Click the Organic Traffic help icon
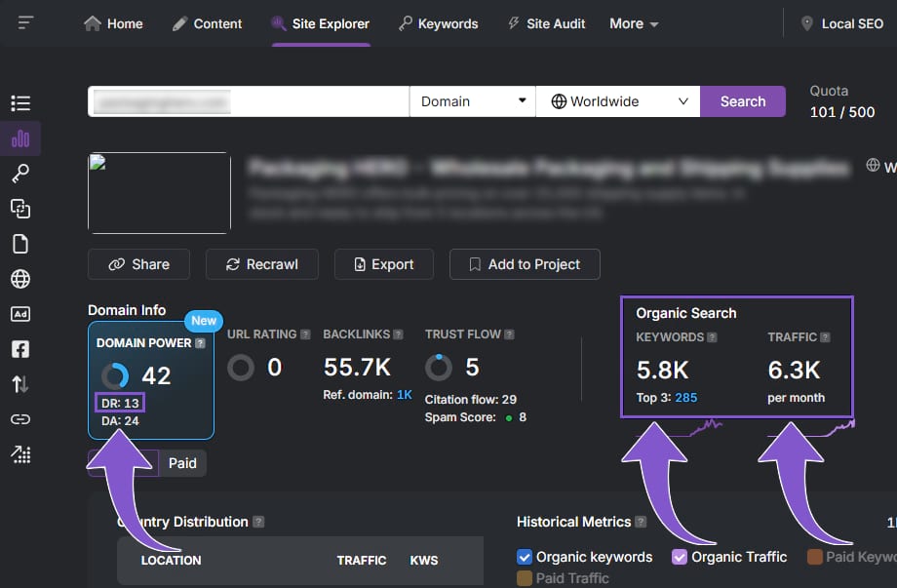This screenshot has width=897, height=588. coord(825,337)
